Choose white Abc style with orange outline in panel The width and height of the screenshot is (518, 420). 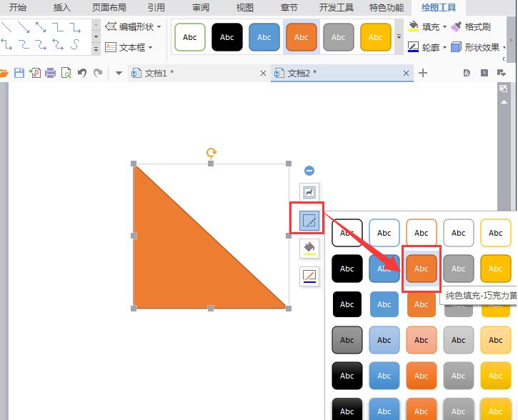(x=422, y=233)
